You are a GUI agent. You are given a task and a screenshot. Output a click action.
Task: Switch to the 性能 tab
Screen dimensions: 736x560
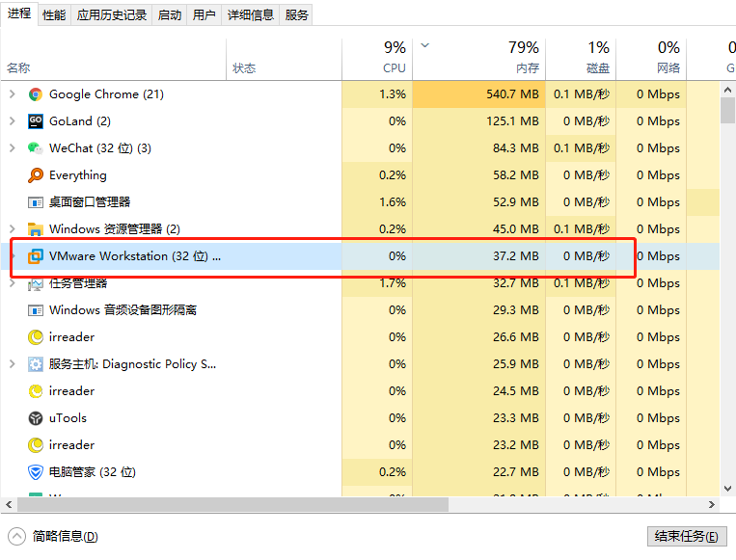[x=54, y=15]
